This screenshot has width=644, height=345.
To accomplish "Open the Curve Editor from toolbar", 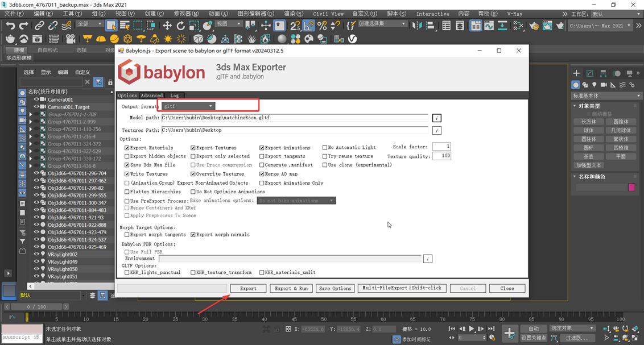I will (489, 26).
